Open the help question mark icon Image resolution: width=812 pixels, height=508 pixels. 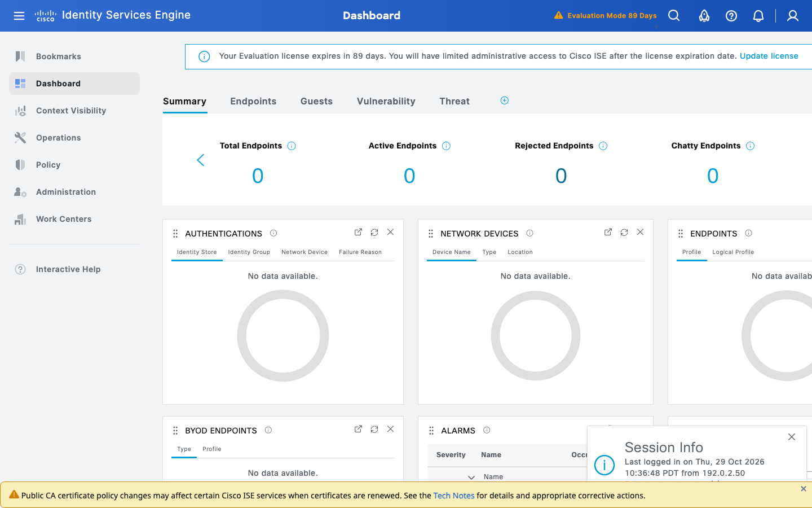[x=731, y=16]
